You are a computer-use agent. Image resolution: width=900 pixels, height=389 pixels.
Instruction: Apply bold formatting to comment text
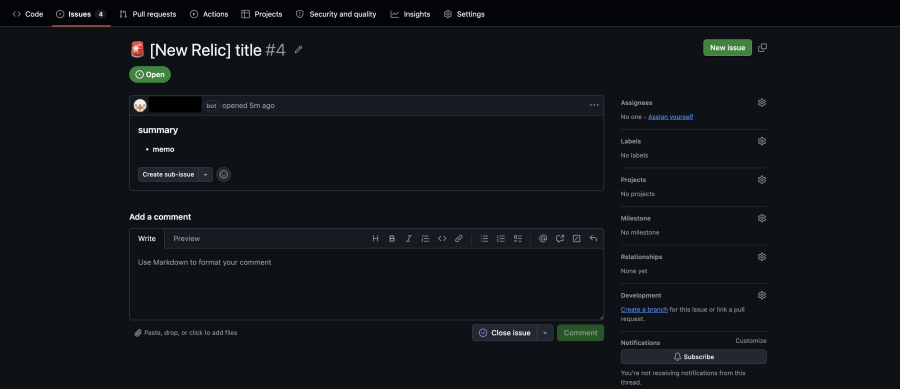(x=392, y=239)
